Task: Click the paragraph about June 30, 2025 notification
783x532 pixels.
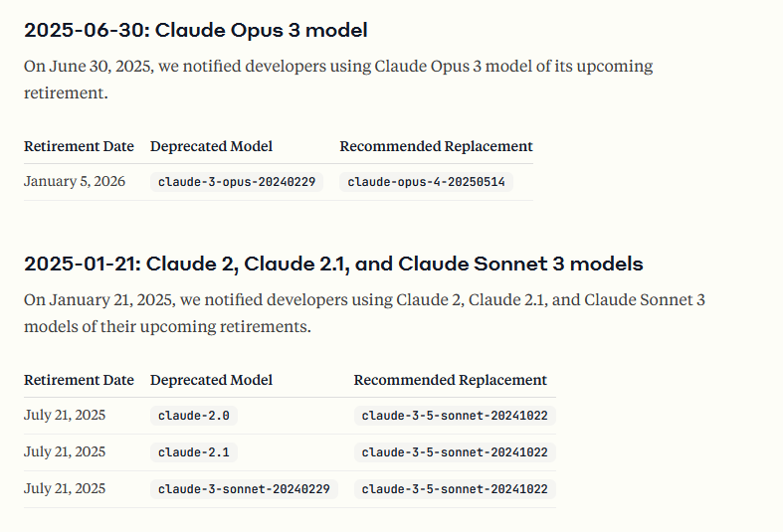Action: 338,80
